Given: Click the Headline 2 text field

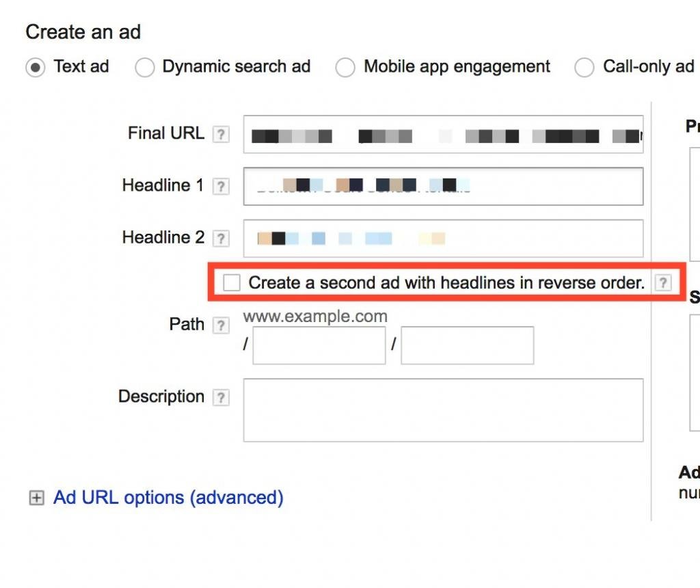Looking at the screenshot, I should [443, 238].
